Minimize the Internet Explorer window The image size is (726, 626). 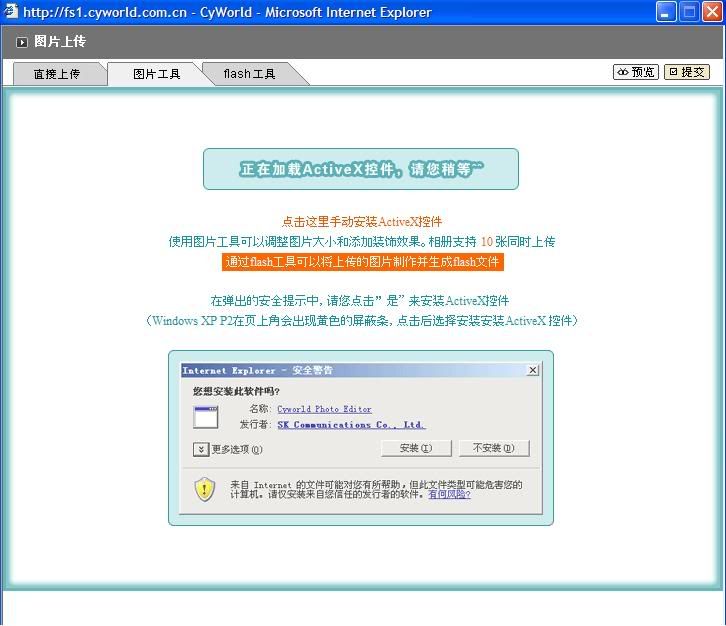666,12
